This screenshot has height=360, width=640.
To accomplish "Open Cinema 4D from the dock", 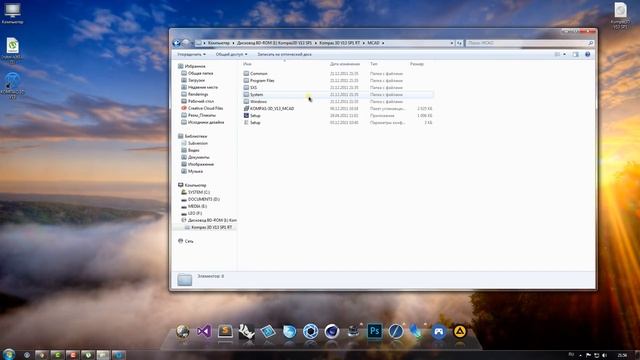I will click(332, 331).
